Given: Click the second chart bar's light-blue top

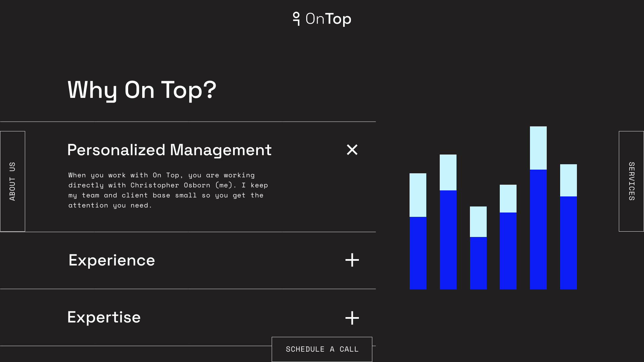Looking at the screenshot, I should (448, 172).
